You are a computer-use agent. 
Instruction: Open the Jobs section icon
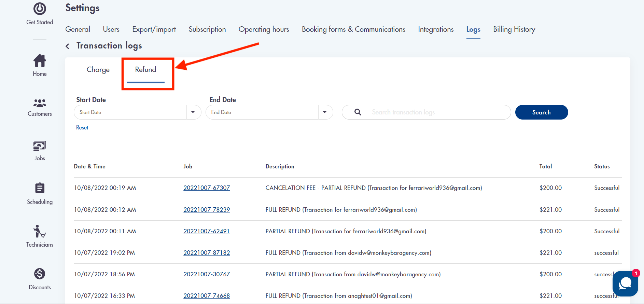[40, 146]
